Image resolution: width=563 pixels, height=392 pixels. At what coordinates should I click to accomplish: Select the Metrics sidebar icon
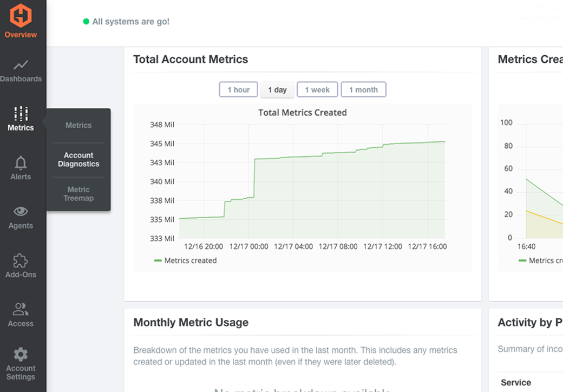coord(21,114)
